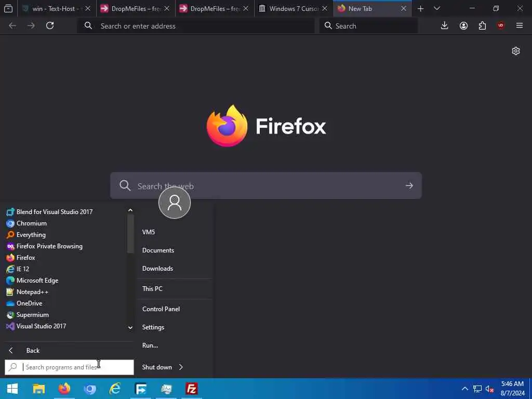This screenshot has height=399, width=532.
Task: Switch to the win - Text-Host tab
Action: 56,8
